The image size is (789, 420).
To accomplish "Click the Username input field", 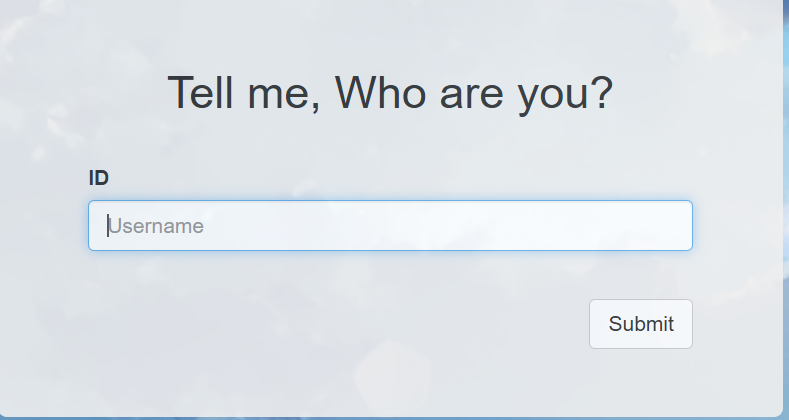I will pos(390,226).
